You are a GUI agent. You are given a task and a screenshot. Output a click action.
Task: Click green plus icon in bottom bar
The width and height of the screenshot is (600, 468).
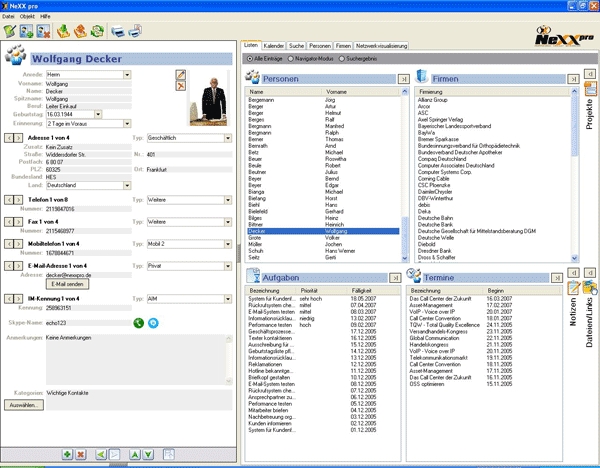(x=66, y=456)
